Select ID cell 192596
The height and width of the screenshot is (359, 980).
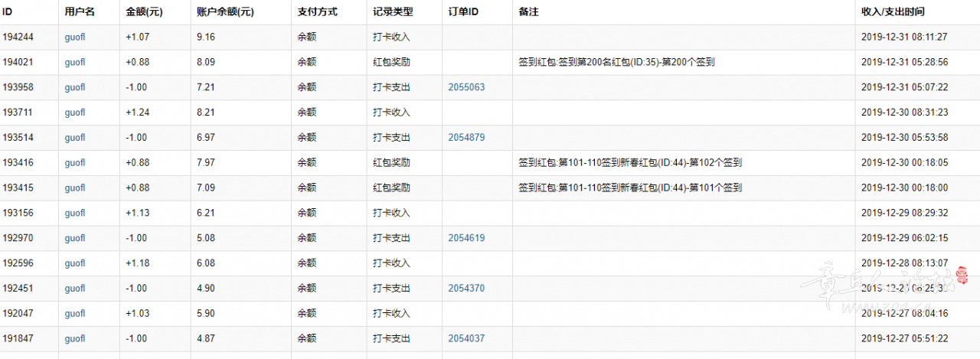[18, 263]
